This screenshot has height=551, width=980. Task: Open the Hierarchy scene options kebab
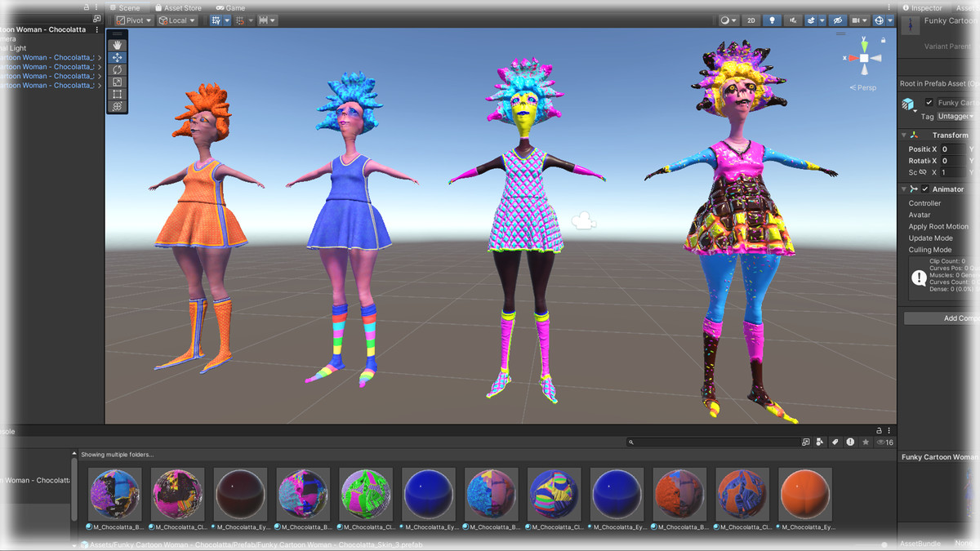pos(97,29)
